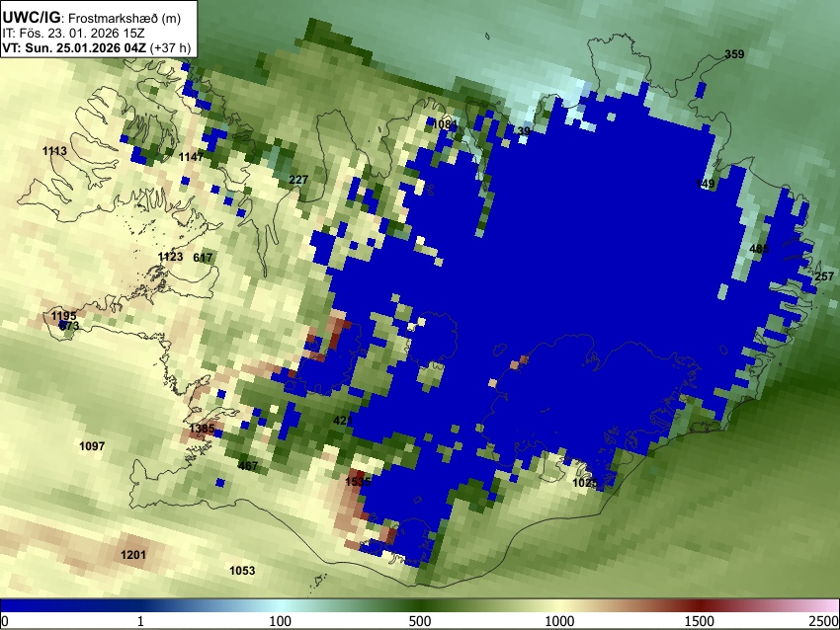This screenshot has width=840, height=630.
Task: Click the 'VT: Sun. 25.01.2026 04Z' valid time
Action: [x=74, y=47]
